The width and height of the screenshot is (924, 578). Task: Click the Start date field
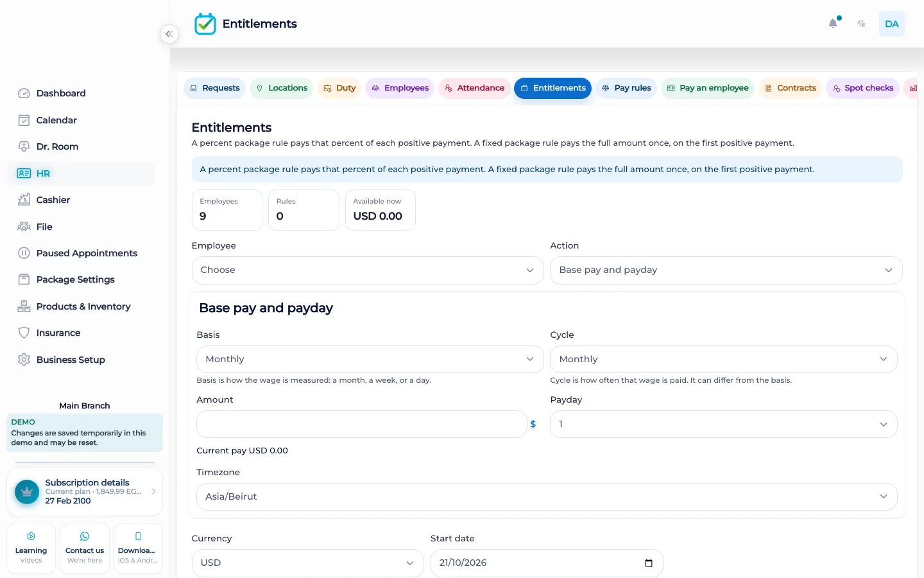pyautogui.click(x=547, y=563)
